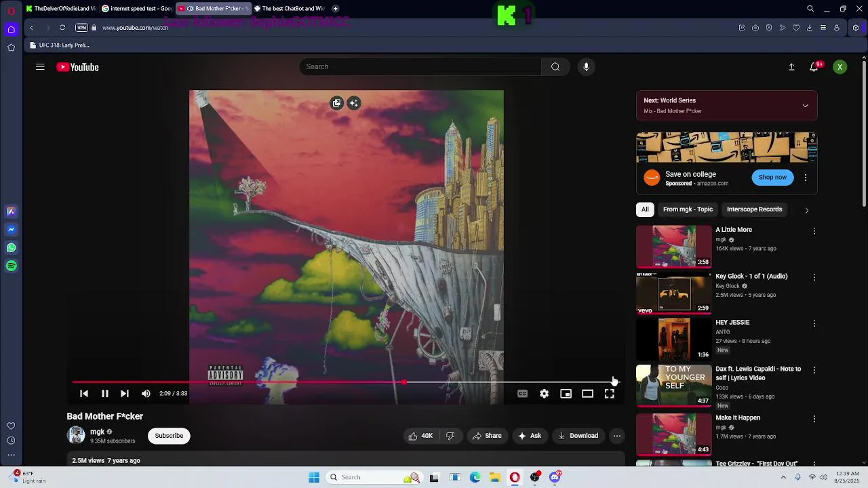Open Make It Happen video title

click(x=738, y=418)
